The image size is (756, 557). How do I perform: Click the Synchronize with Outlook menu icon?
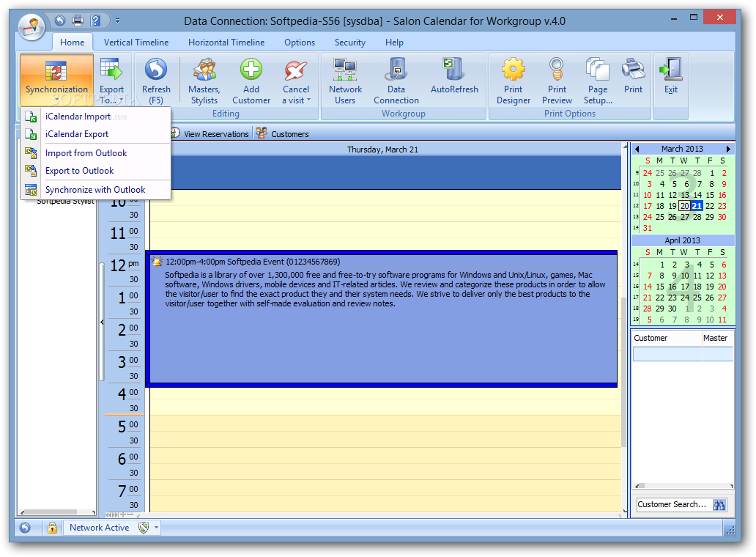31,190
